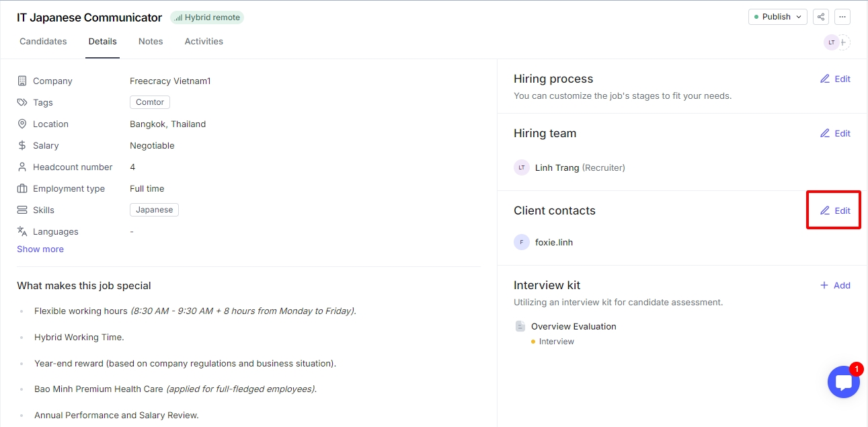The height and width of the screenshot is (427, 868).
Task: Edit the Client contacts
Action: [835, 210]
